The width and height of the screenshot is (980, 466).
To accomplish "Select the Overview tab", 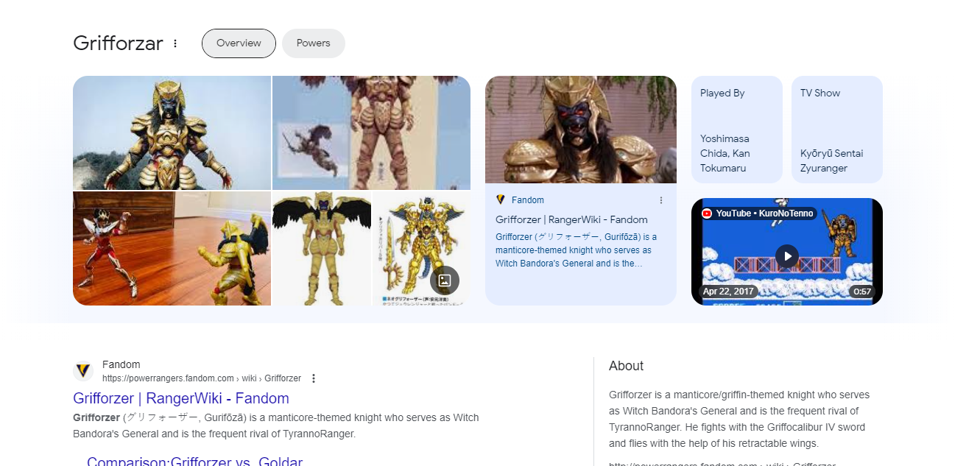I will pos(239,43).
